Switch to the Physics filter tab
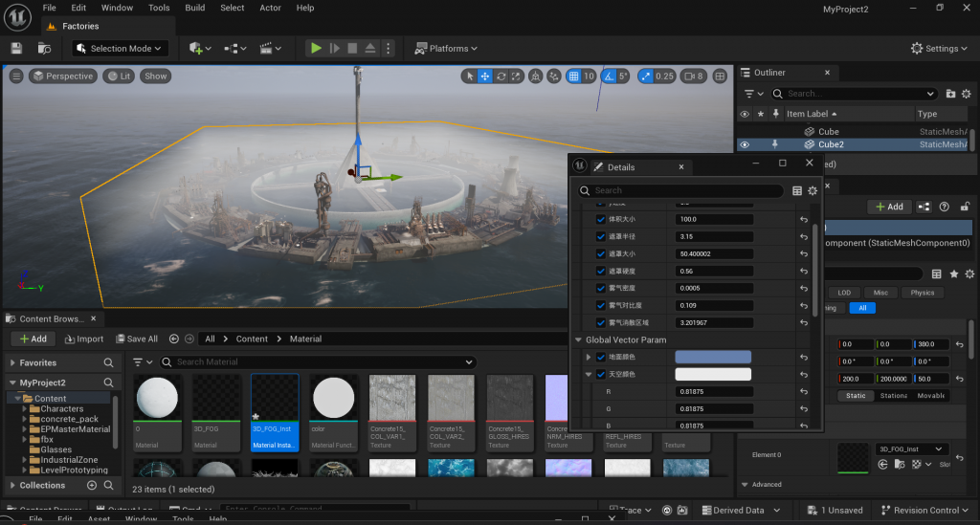This screenshot has width=980, height=525. tap(922, 293)
